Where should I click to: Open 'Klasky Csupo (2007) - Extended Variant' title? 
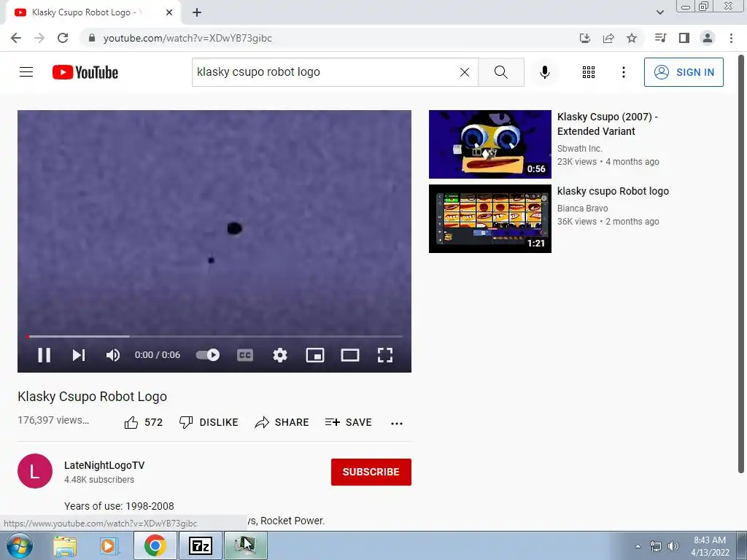click(x=608, y=124)
